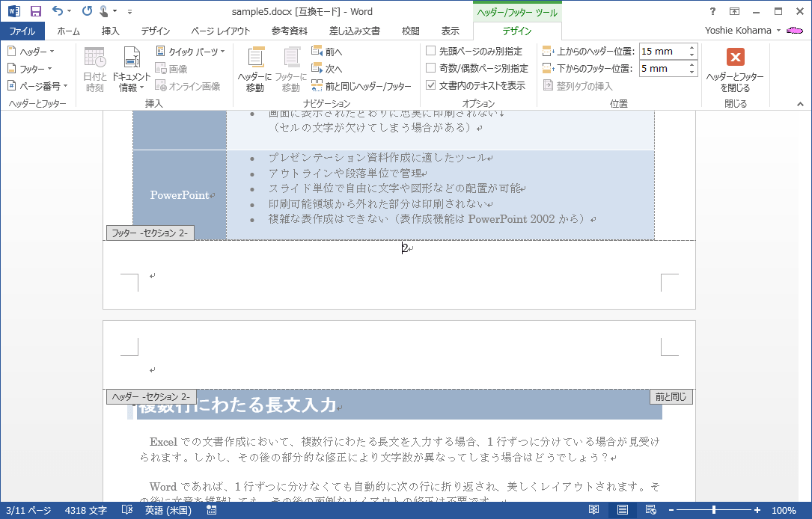Increase header position from top spinner
Screen dimensions: 812x519
point(692,48)
